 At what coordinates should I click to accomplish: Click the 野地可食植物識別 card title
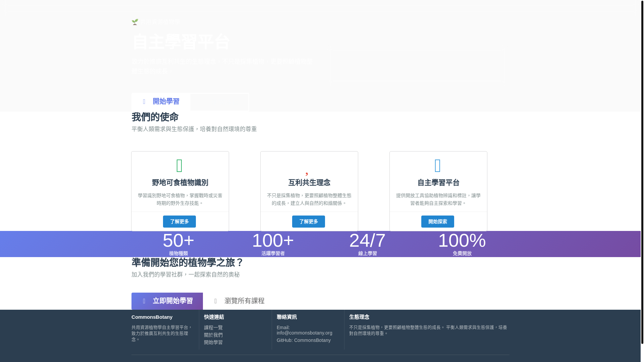pos(180,183)
